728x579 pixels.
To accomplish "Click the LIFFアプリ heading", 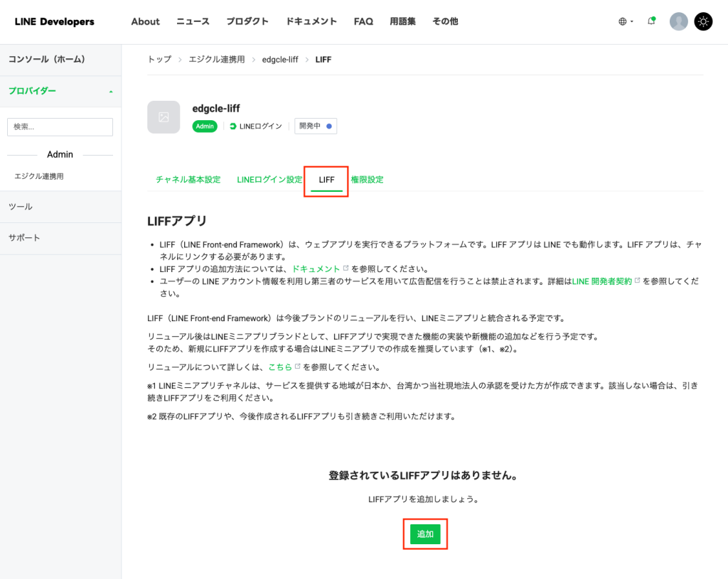I will click(177, 222).
